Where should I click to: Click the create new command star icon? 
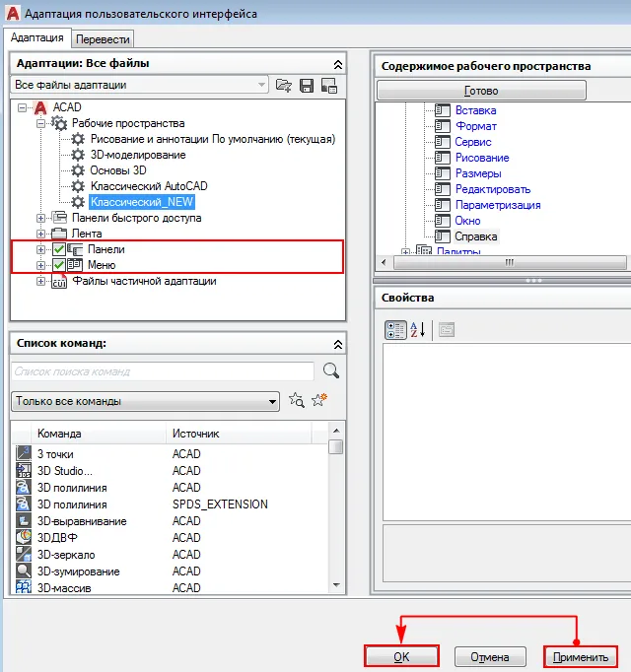coord(319,400)
